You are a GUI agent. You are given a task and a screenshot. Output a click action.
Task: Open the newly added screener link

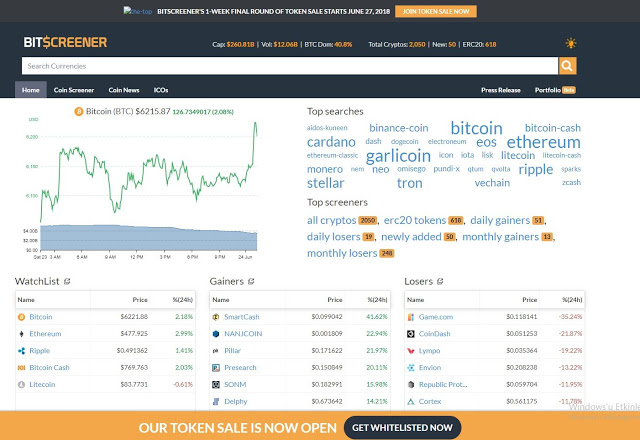coord(411,237)
